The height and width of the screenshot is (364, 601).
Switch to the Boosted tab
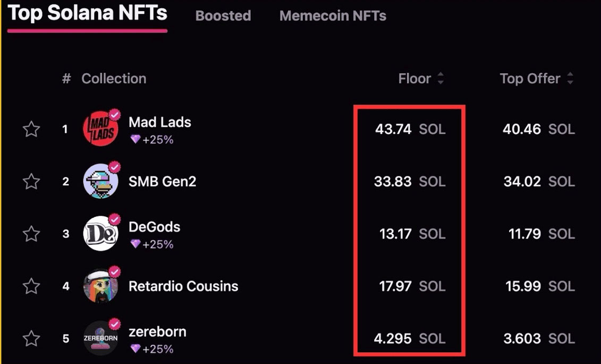pyautogui.click(x=223, y=16)
